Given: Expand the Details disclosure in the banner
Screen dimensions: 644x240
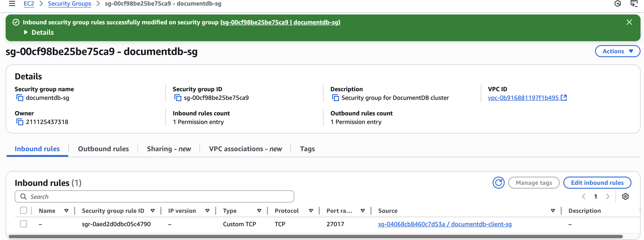Looking at the screenshot, I should 39,32.
